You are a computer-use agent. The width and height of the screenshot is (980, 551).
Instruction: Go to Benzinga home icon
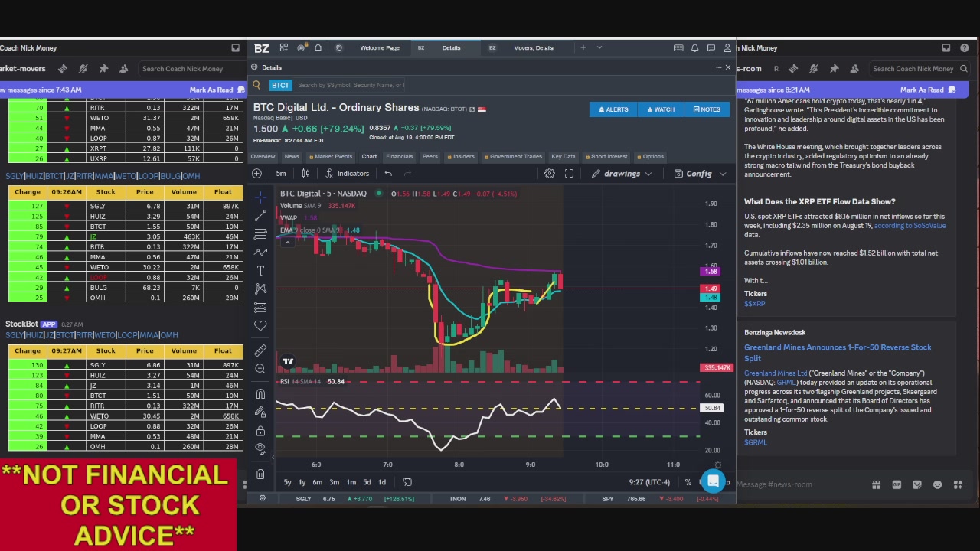pyautogui.click(x=318, y=47)
